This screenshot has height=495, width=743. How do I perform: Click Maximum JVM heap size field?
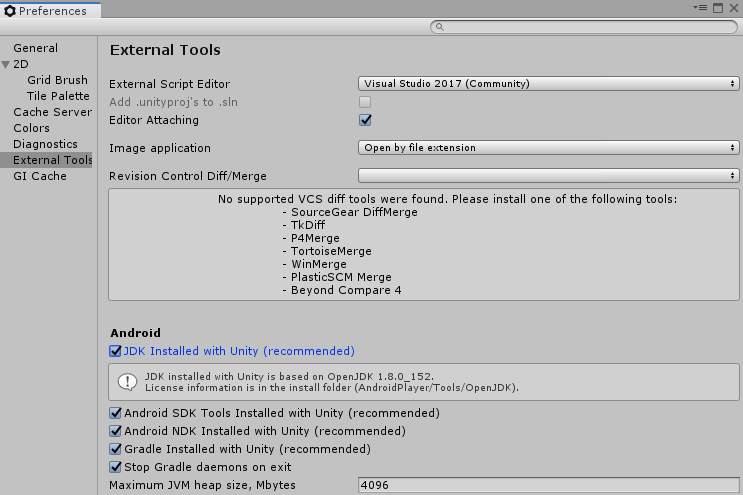pos(548,485)
